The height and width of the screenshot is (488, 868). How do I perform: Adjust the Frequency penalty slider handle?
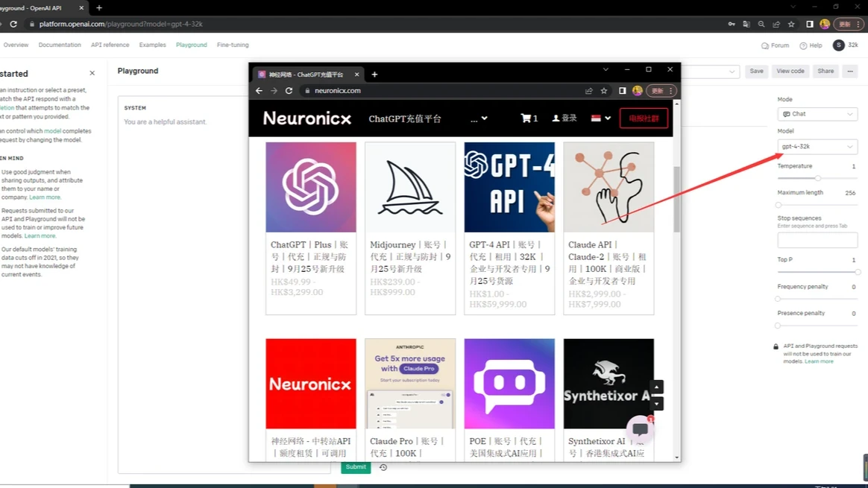click(778, 299)
